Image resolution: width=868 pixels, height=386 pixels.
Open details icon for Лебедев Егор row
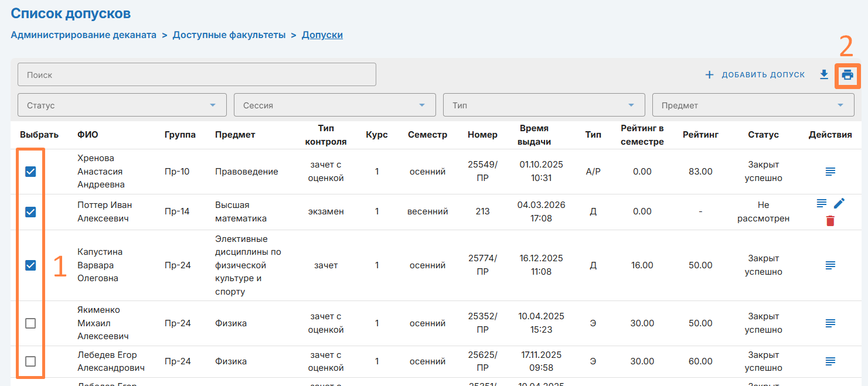point(830,361)
